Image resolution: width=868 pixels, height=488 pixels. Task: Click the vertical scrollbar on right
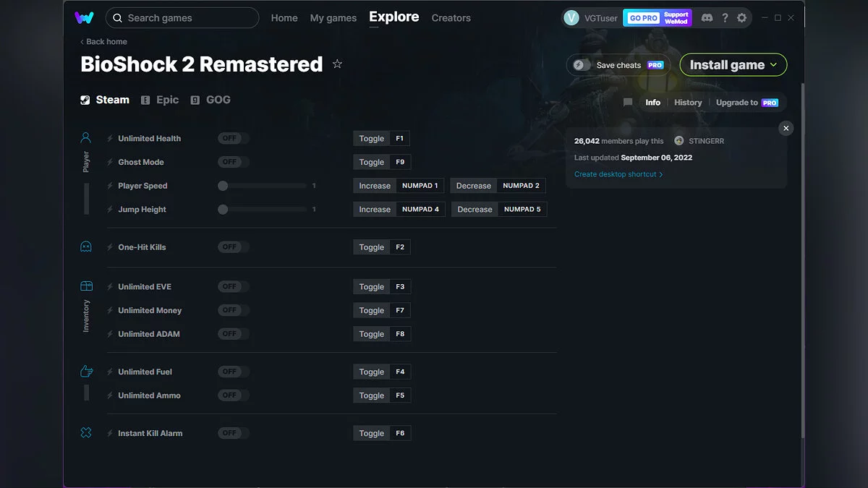802,260
